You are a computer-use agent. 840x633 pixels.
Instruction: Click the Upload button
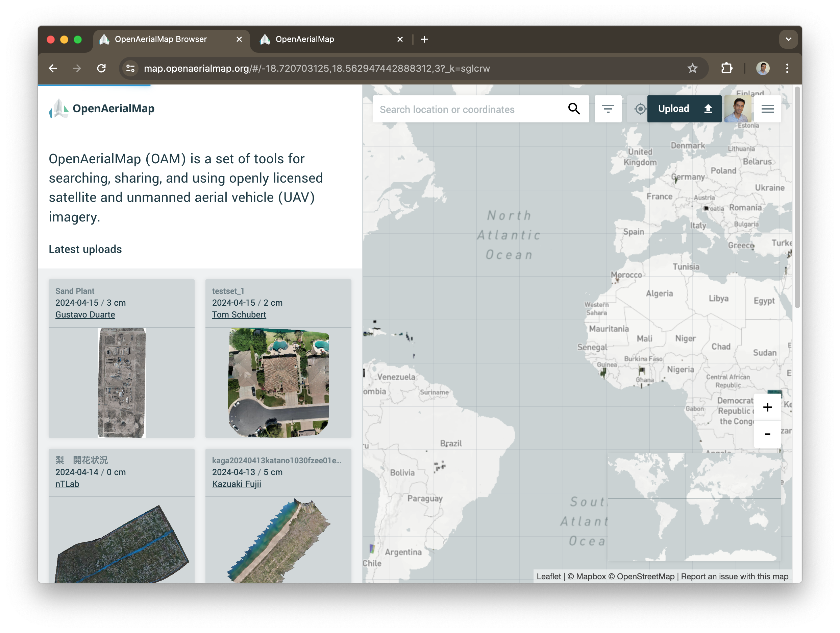[x=684, y=109]
